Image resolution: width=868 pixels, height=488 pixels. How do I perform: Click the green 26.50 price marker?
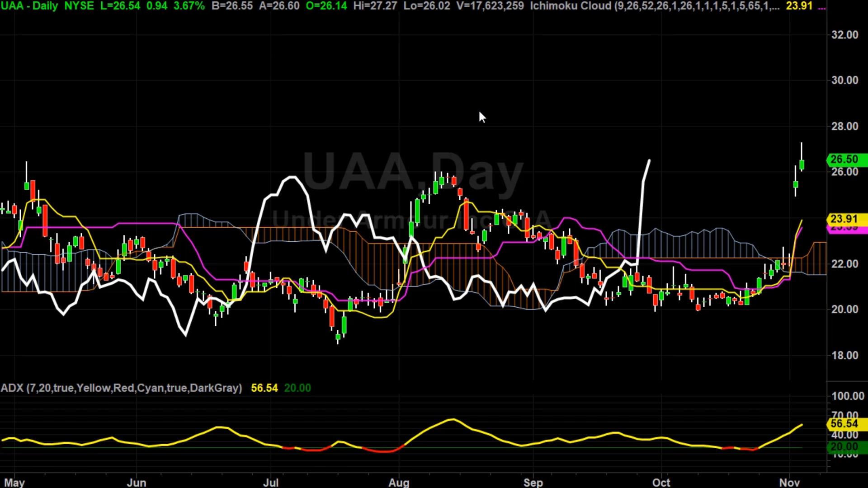847,160
